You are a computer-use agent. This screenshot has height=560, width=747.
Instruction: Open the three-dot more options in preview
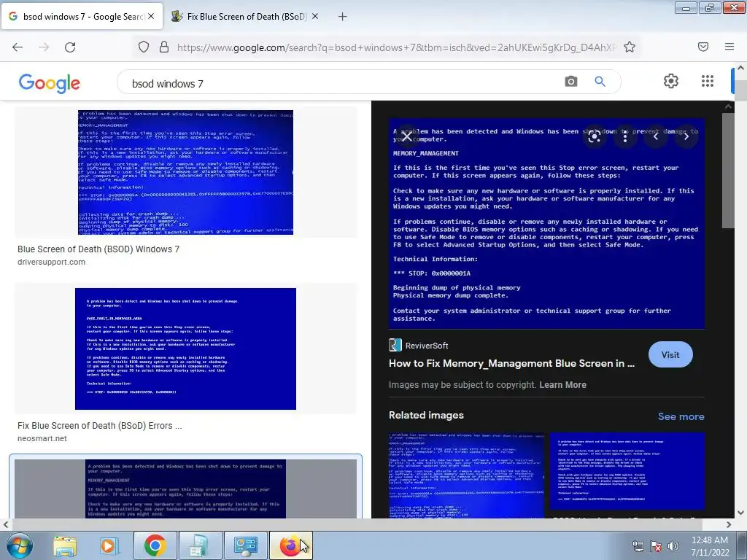click(x=625, y=136)
